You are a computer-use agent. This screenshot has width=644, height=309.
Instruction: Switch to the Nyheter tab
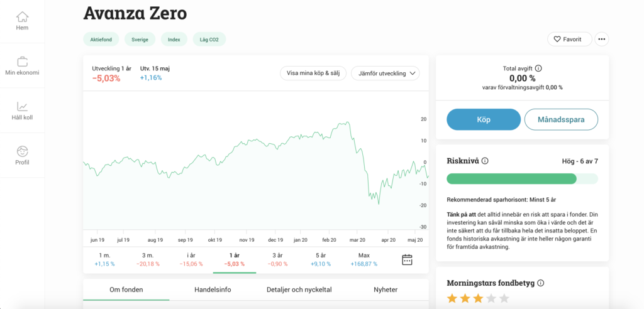click(386, 290)
